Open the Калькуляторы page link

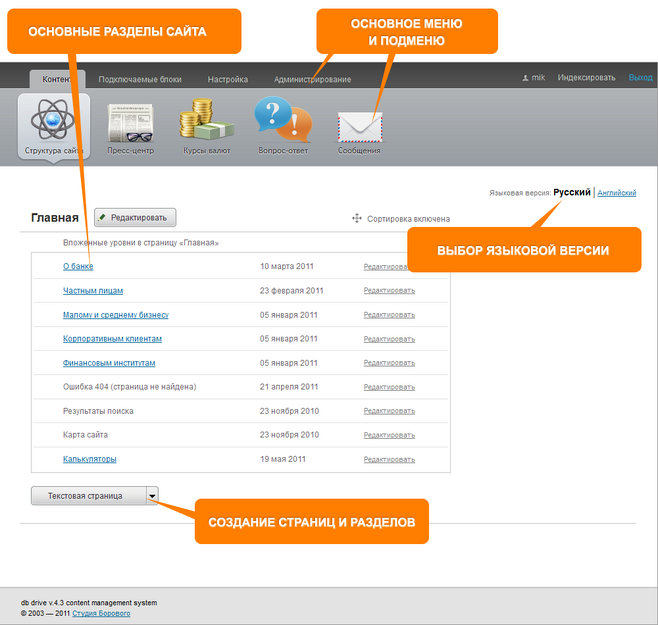89,459
